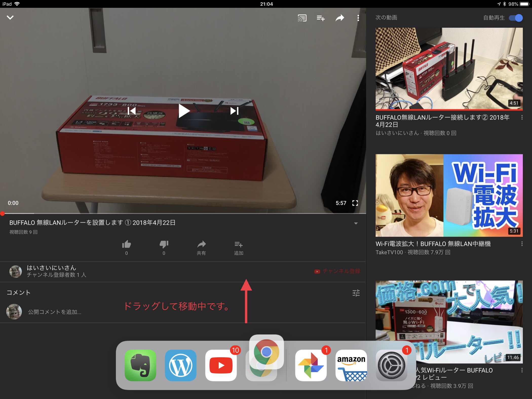532x399 pixels.
Task: Tap the share arrow in the player top bar
Action: [x=340, y=18]
